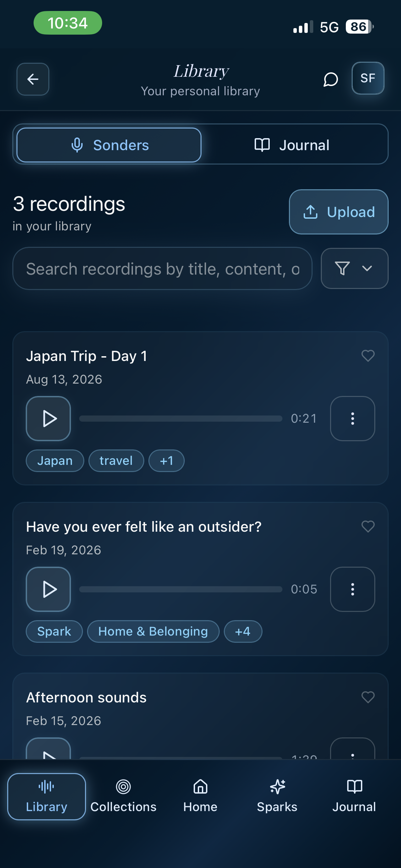Select the Sonders tab
This screenshot has height=868, width=401.
point(109,145)
